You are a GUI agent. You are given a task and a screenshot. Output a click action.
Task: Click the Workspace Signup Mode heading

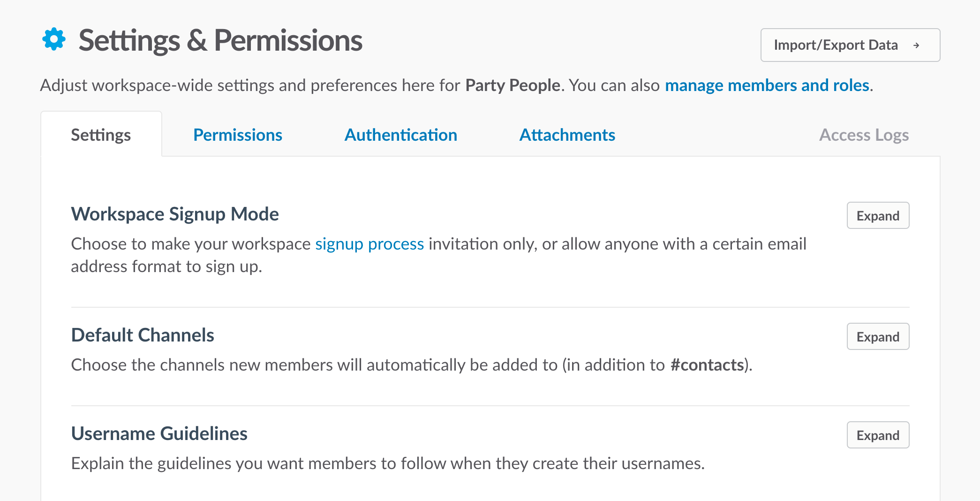coord(175,214)
